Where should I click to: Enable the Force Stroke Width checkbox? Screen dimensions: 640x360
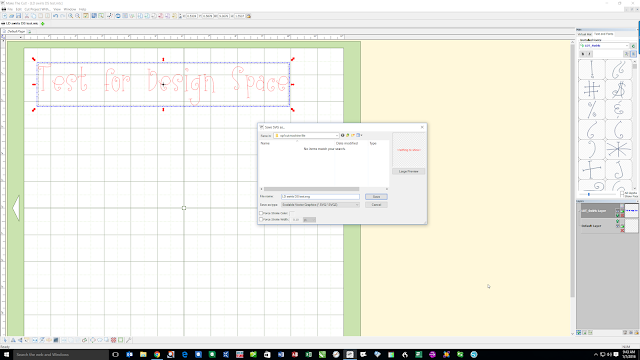tap(261, 220)
